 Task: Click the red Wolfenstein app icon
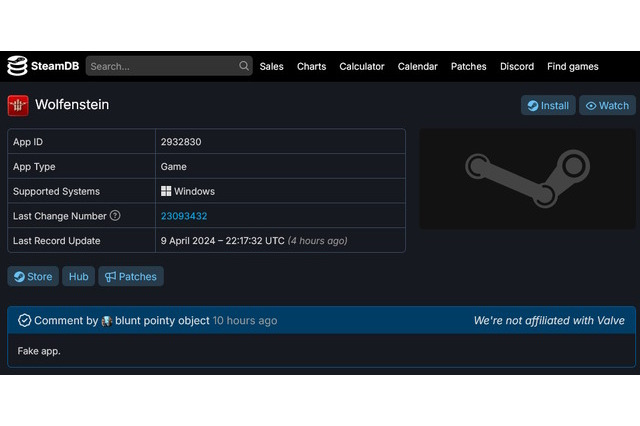pyautogui.click(x=18, y=105)
